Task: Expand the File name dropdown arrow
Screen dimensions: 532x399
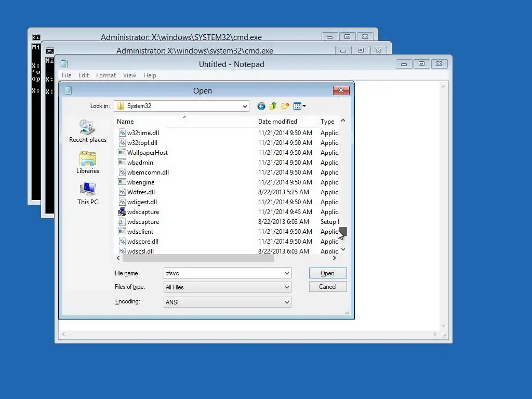Action: click(x=287, y=273)
